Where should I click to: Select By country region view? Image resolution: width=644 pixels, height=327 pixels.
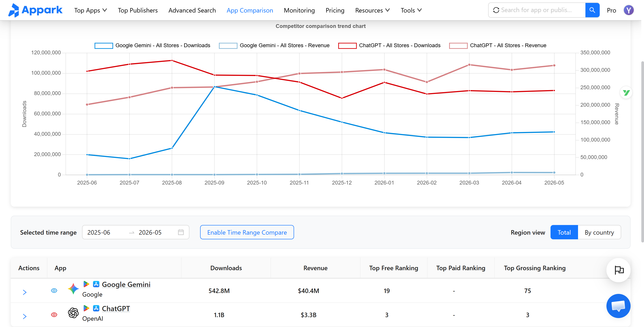pos(599,232)
